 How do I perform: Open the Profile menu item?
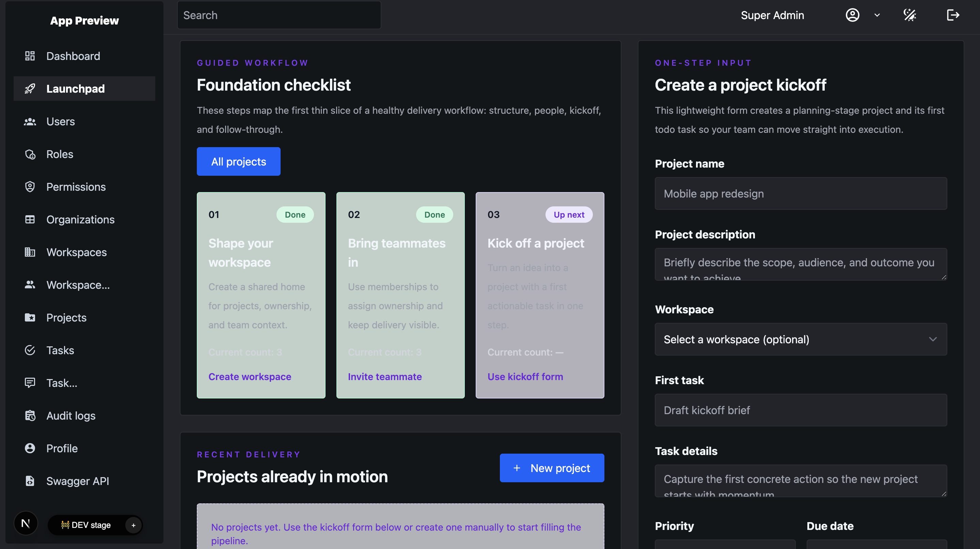[84, 448]
